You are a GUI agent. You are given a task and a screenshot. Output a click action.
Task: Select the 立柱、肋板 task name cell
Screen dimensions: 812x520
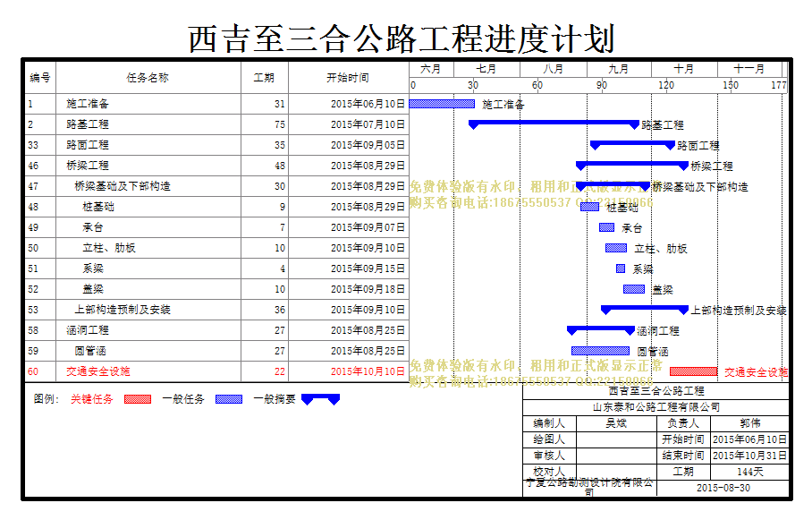tap(148, 248)
